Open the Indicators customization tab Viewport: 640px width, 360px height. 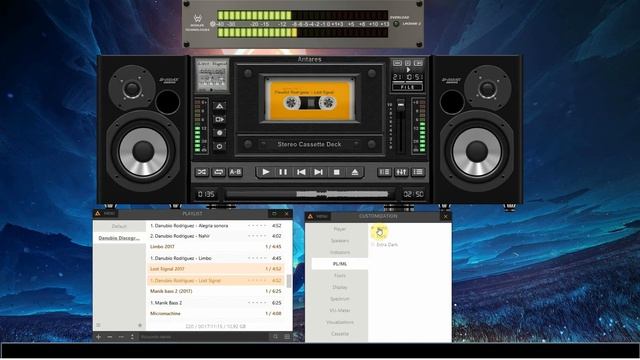click(340, 252)
